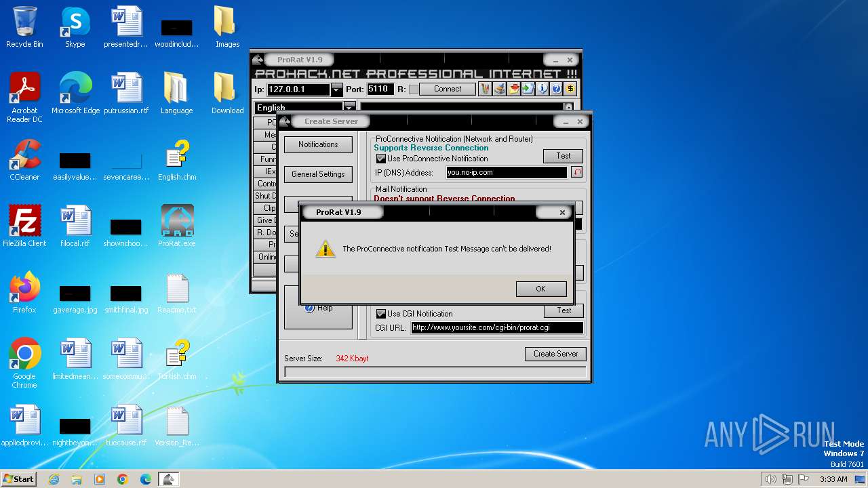Click the CGI URL input field
Viewport: 868px width, 488px height.
point(497,327)
